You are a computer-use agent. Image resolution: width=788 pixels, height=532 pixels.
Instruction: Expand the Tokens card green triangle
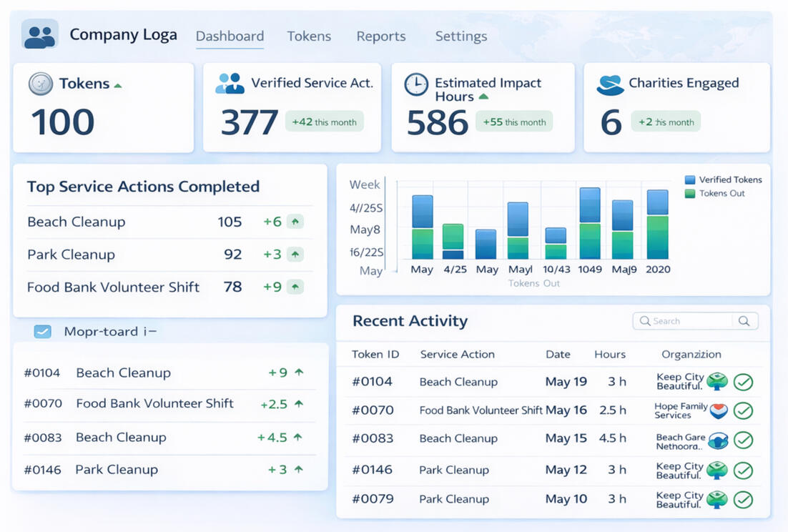(118, 85)
